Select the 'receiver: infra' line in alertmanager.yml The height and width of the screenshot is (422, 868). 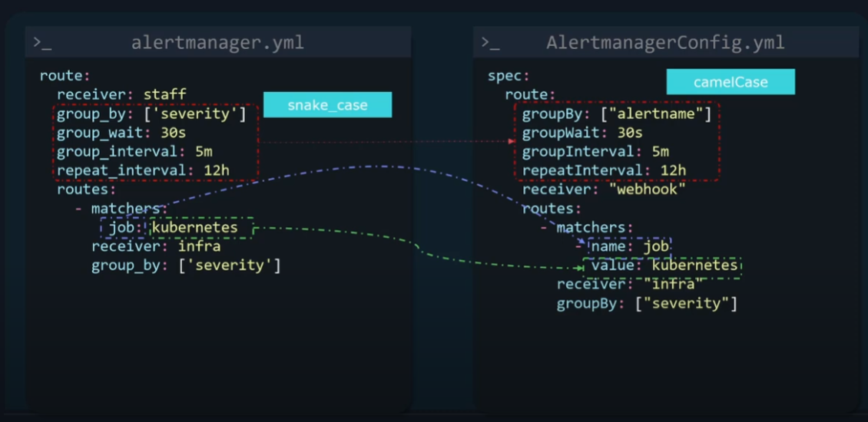[x=156, y=246]
